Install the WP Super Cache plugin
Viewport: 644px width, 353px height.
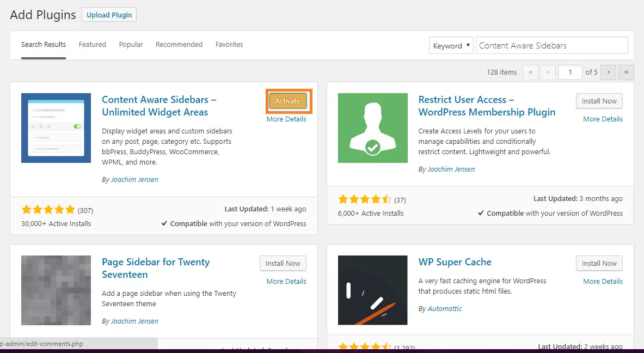coord(599,264)
